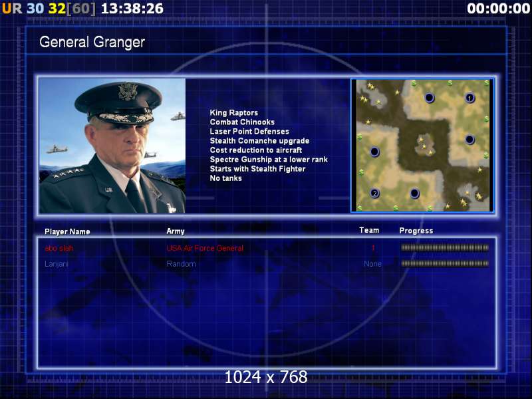Click abo slah's loading progress bar
This screenshot has width=532, height=399.
click(x=445, y=247)
